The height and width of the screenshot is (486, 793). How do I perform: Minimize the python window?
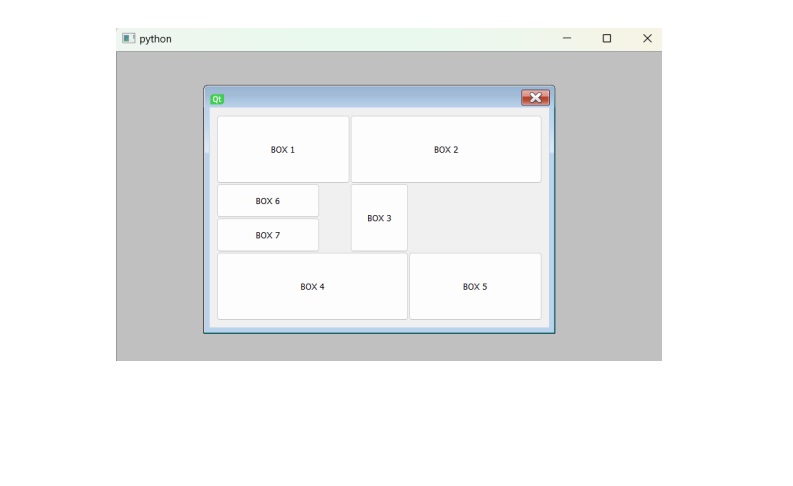[x=567, y=38]
